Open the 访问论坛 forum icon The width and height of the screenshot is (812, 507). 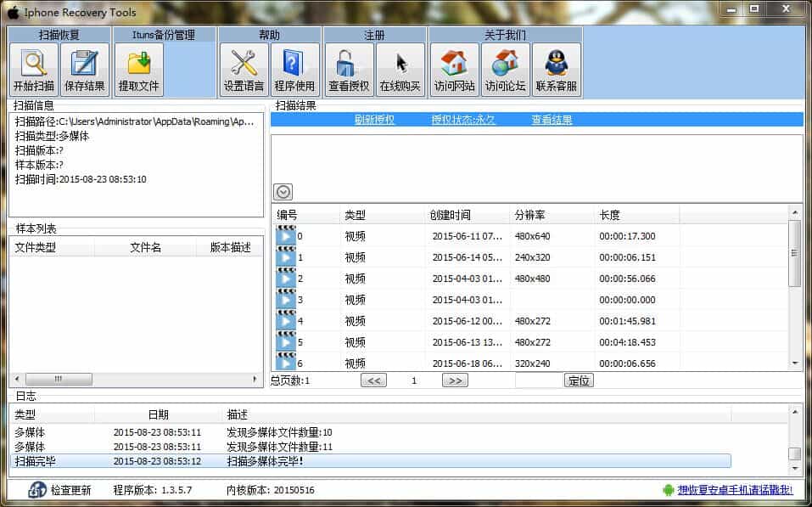(x=505, y=70)
